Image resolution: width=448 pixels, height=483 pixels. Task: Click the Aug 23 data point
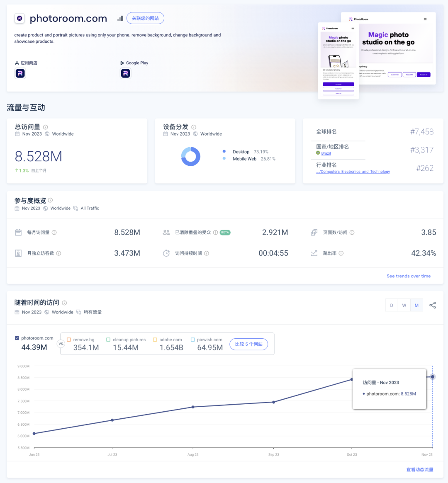pos(193,407)
